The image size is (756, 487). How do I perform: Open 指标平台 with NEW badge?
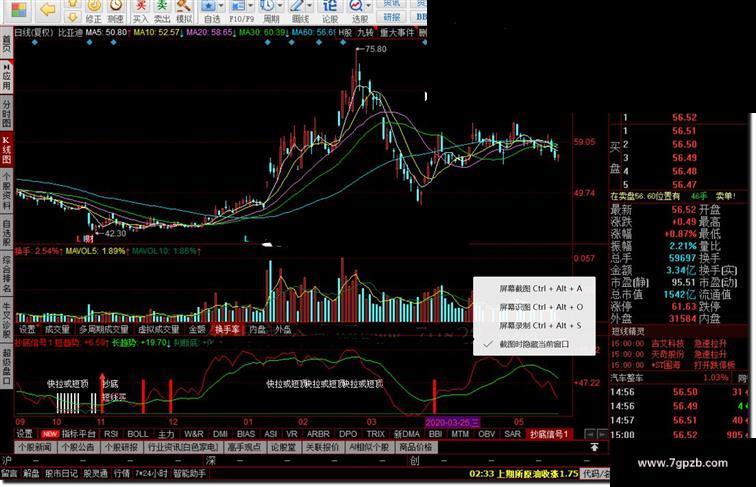coord(69,434)
